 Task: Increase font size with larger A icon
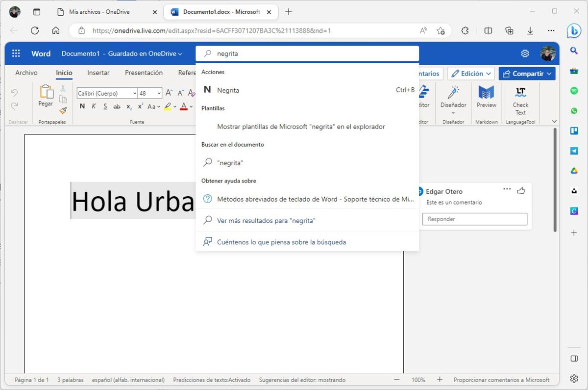[x=169, y=93]
